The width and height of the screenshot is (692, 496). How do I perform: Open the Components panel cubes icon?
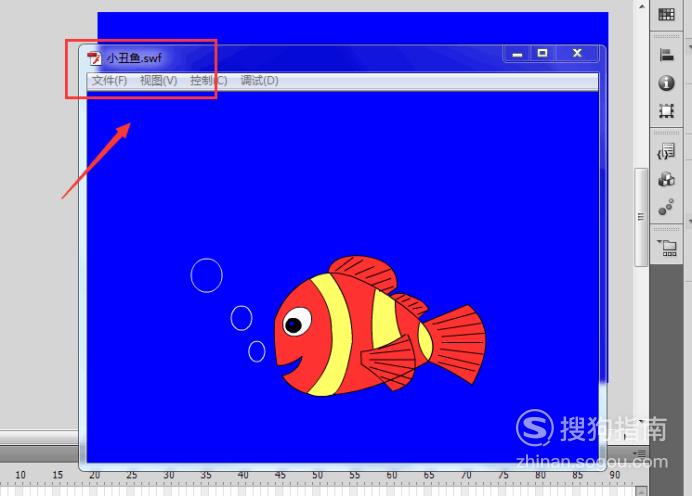click(x=666, y=179)
